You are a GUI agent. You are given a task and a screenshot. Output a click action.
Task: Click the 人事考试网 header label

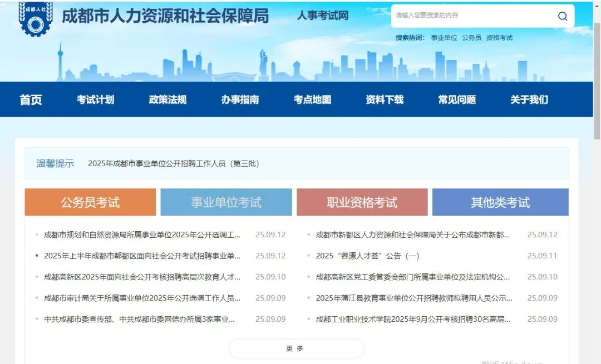[322, 16]
